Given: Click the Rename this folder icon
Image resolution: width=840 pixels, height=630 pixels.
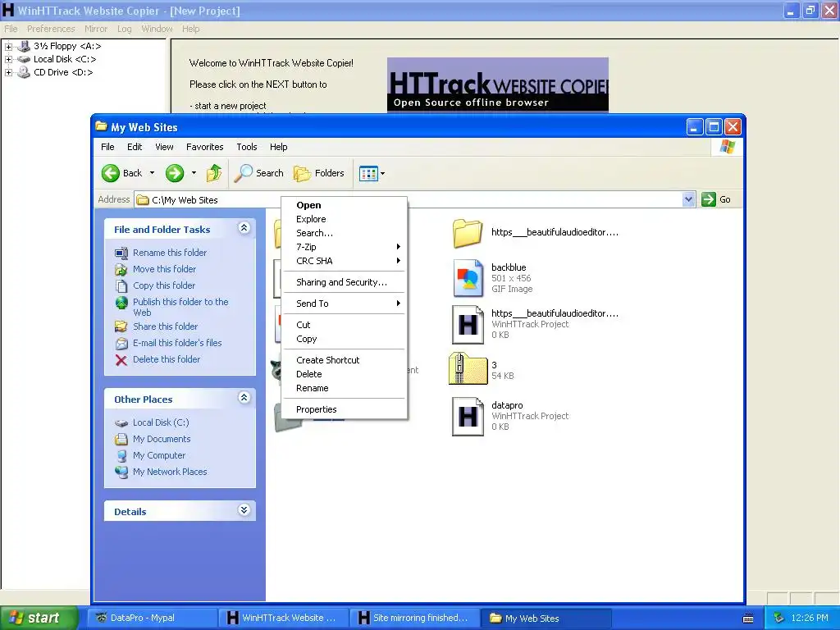Looking at the screenshot, I should 121,253.
